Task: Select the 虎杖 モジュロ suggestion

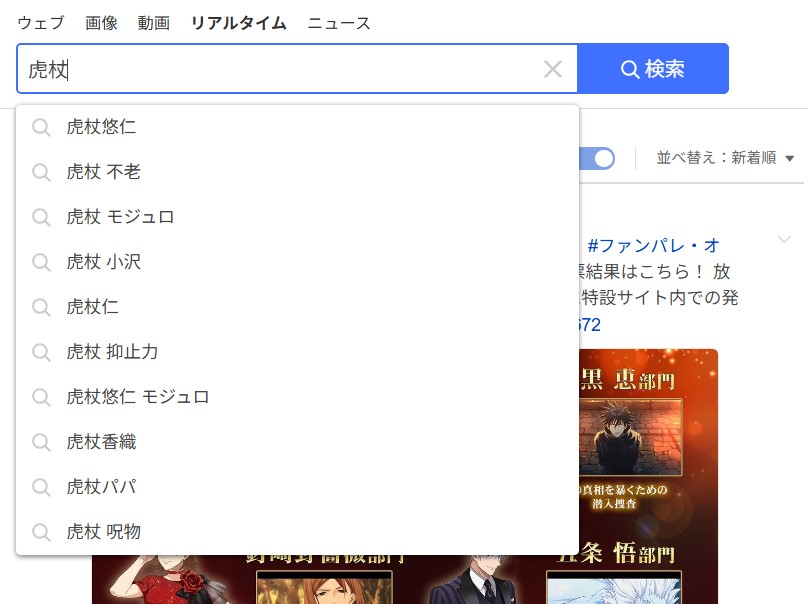Action: pos(120,217)
